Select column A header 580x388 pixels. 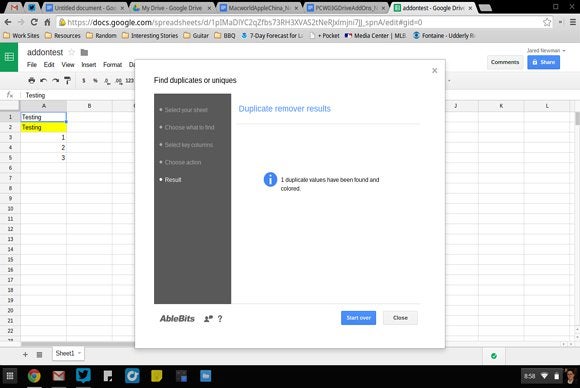[44, 106]
